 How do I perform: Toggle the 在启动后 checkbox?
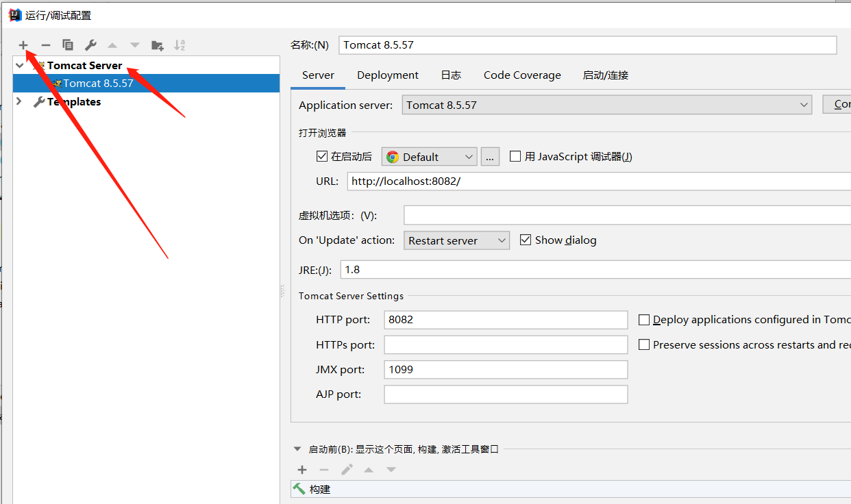pos(322,156)
